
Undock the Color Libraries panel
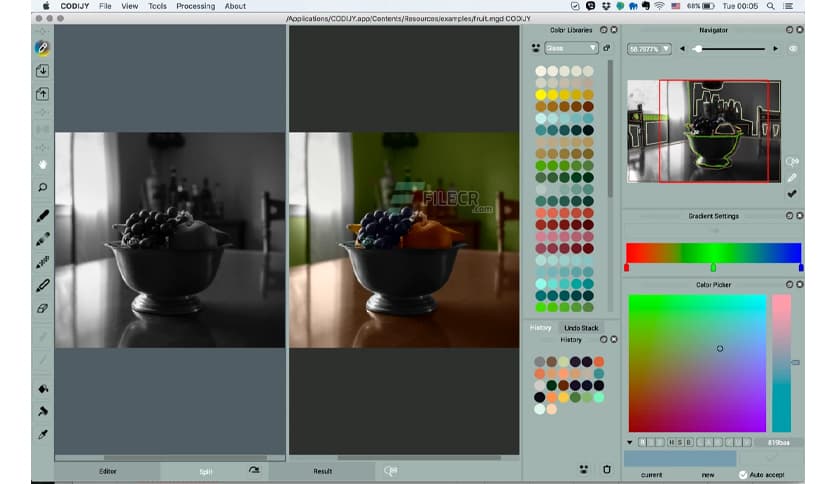tap(604, 30)
